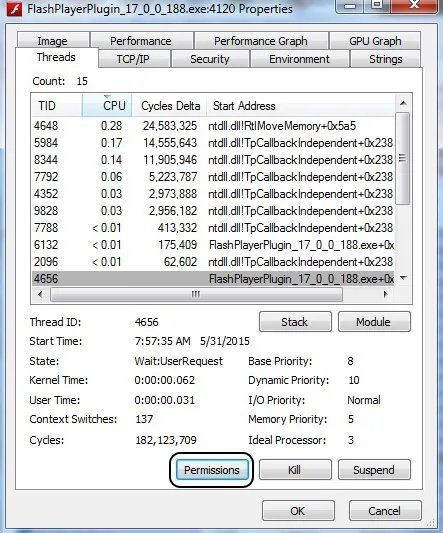Minimize the Properties window
The height and width of the screenshot is (533, 443).
tap(351, 6)
